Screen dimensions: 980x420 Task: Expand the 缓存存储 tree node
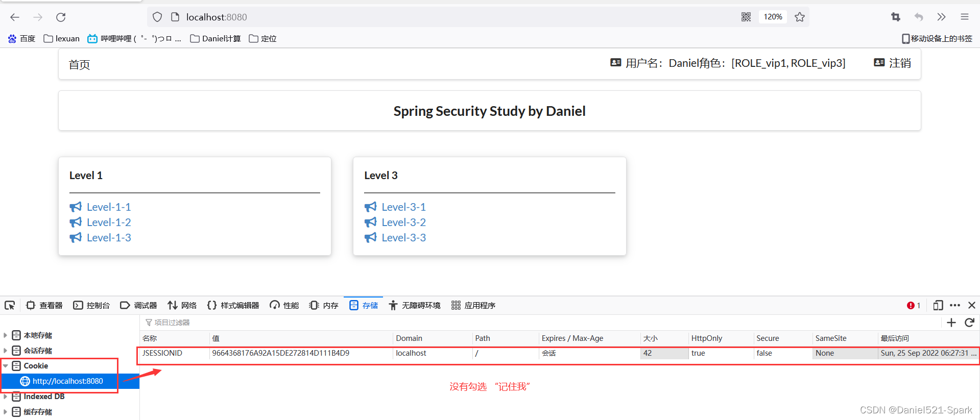5,412
